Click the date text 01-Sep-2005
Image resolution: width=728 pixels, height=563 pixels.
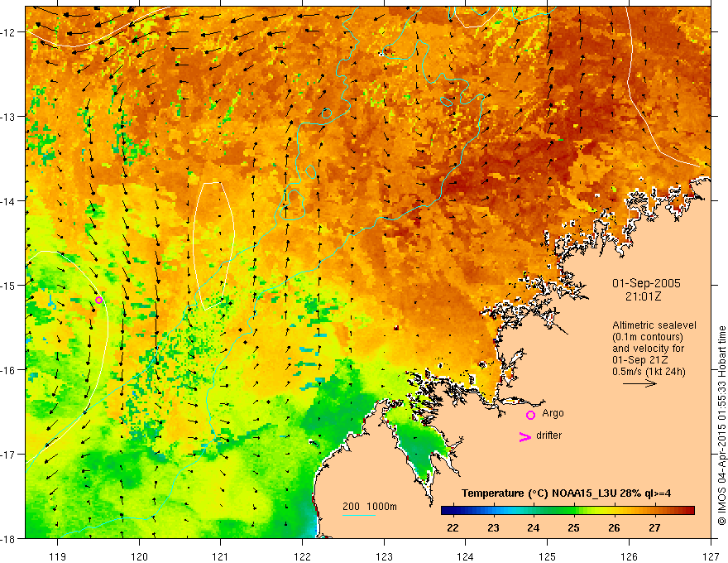646,283
